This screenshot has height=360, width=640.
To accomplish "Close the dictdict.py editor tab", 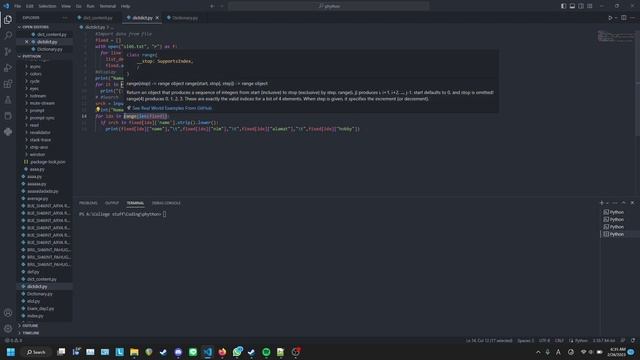I will [157, 18].
